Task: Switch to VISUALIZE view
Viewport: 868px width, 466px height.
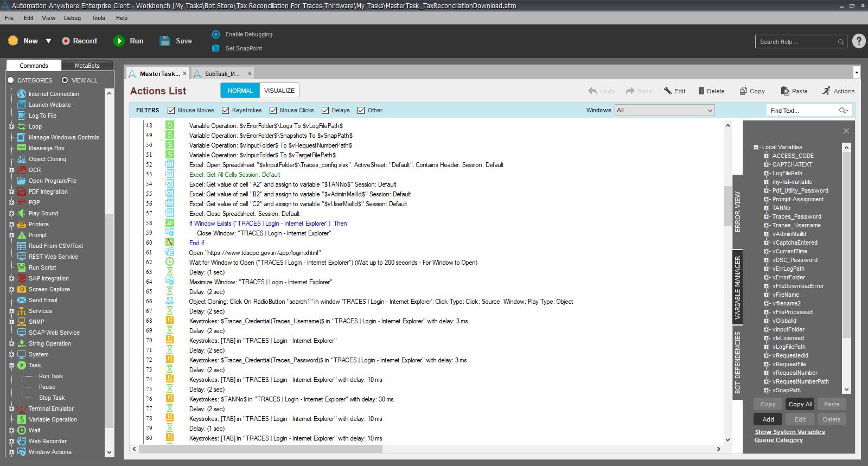Action: pos(279,91)
